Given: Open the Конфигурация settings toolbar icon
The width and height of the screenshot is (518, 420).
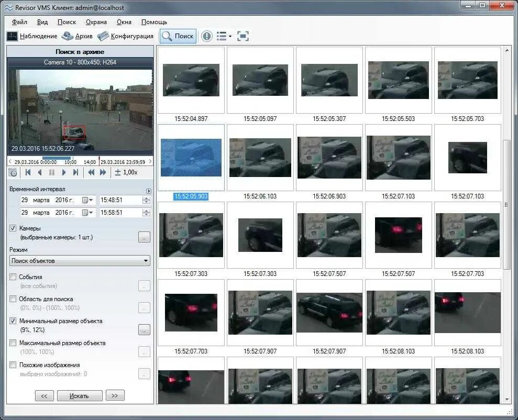Looking at the screenshot, I should click(126, 36).
